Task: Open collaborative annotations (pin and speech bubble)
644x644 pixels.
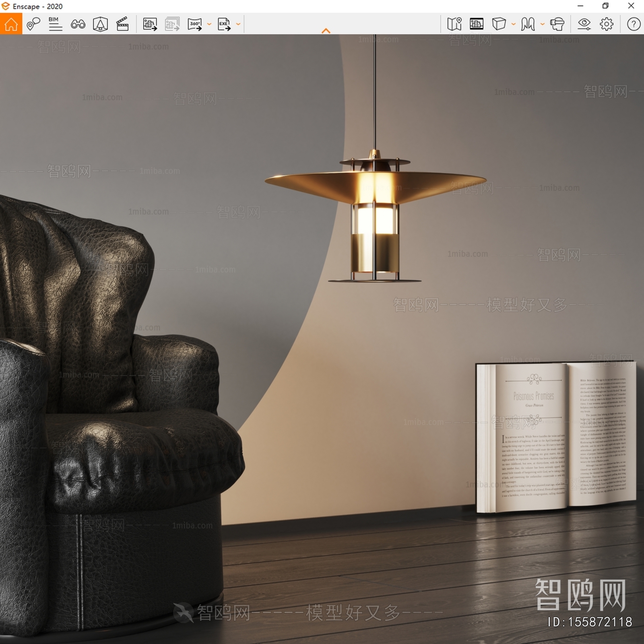Action: (x=33, y=24)
